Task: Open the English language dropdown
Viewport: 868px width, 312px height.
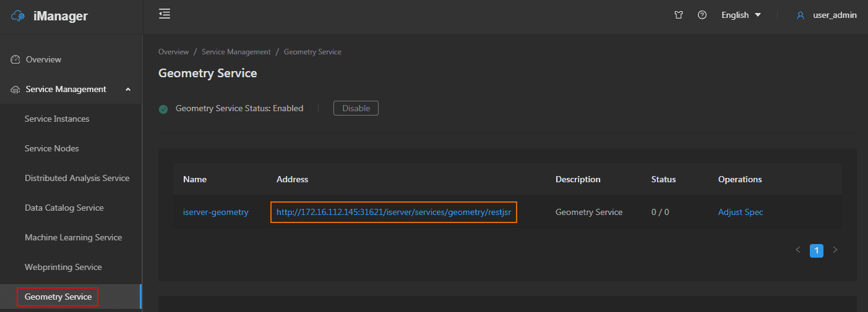Action: [x=741, y=15]
